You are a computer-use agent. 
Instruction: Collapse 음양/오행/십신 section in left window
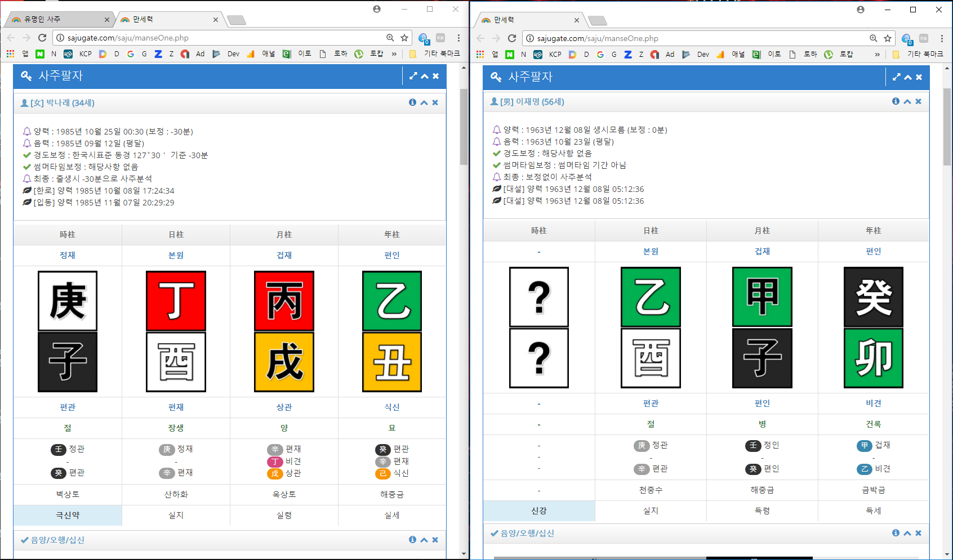click(x=424, y=540)
